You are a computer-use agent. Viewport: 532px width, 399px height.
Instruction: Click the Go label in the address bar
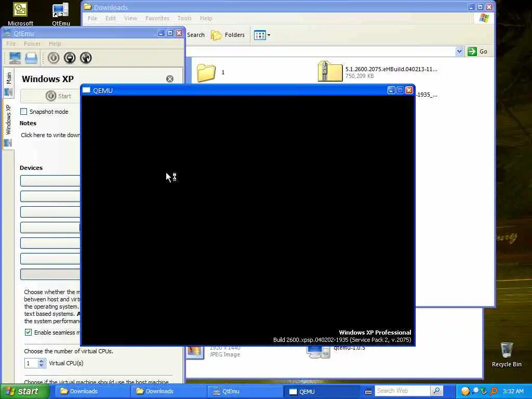(484, 51)
